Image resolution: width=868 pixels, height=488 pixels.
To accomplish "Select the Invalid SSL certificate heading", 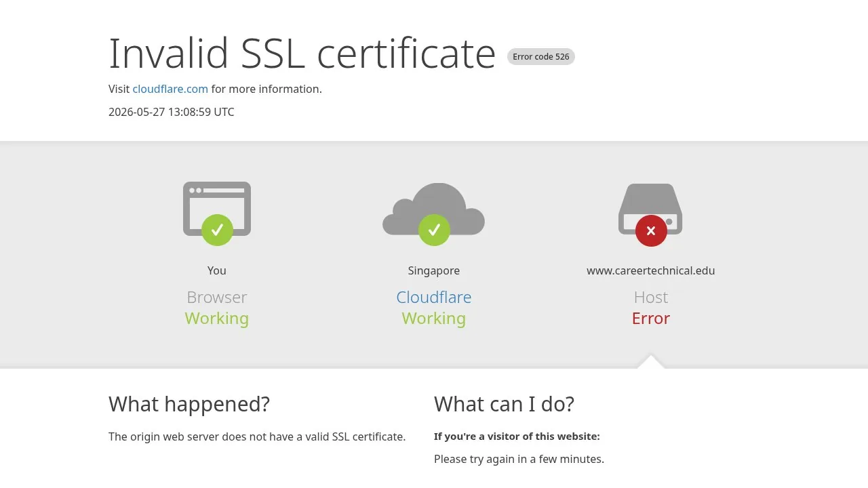I will point(302,53).
